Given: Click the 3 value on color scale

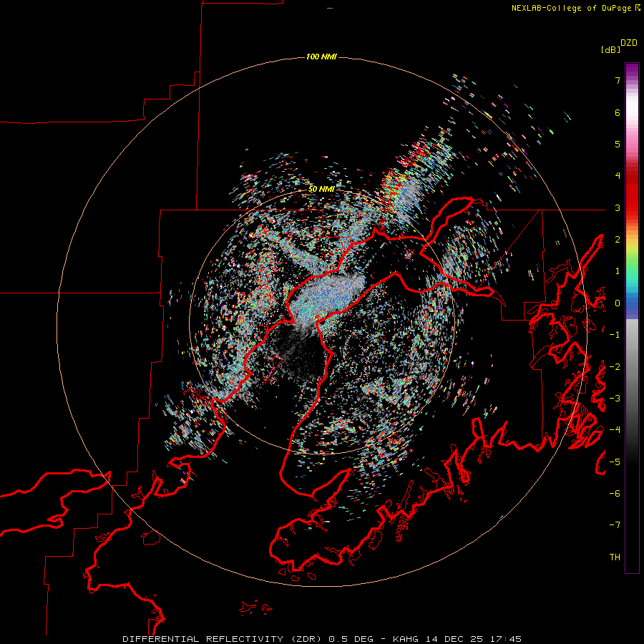Looking at the screenshot, I should [618, 208].
